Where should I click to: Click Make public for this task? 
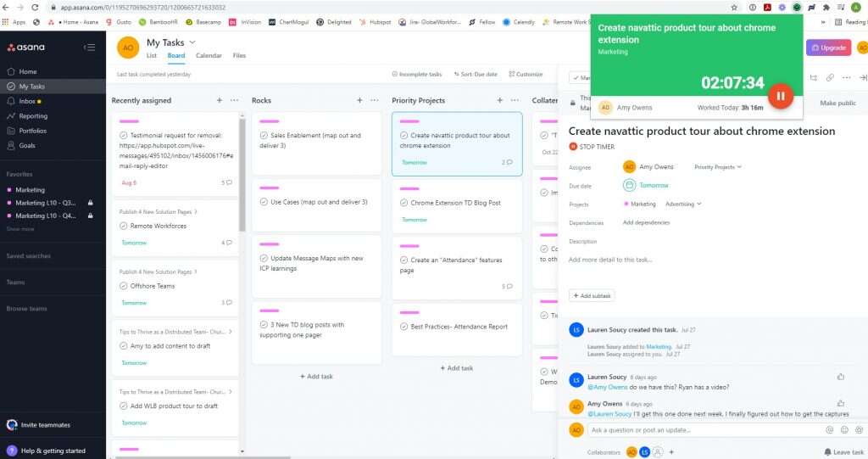click(x=837, y=104)
